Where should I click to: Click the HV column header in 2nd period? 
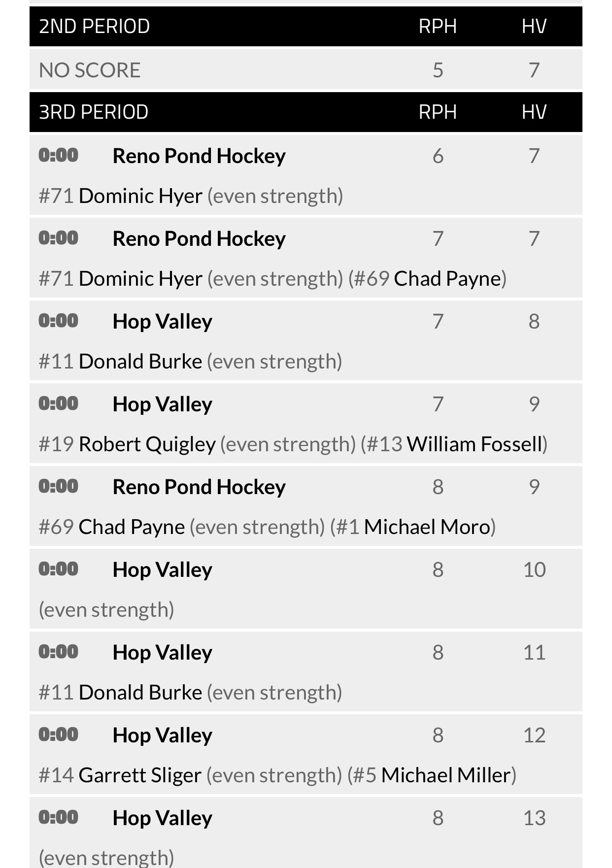pyautogui.click(x=534, y=27)
